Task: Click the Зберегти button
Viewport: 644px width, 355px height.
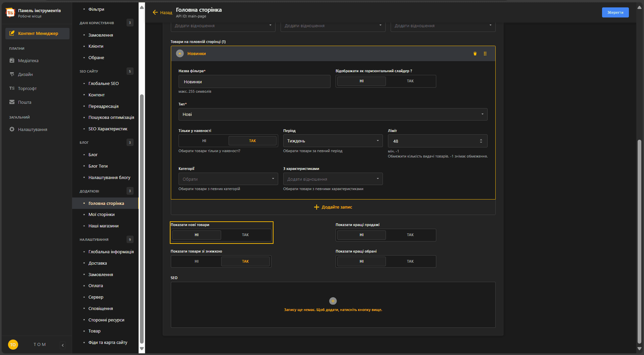Action: click(x=615, y=12)
